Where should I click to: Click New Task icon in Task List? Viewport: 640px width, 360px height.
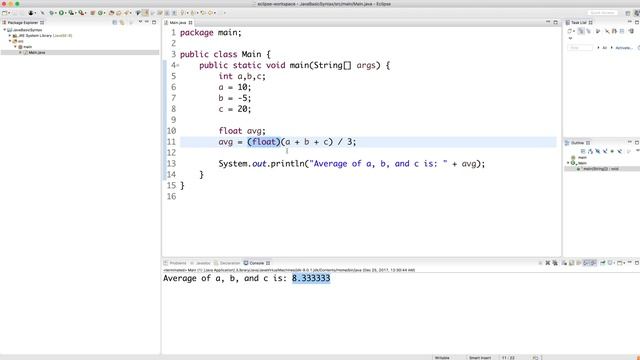[x=569, y=31]
